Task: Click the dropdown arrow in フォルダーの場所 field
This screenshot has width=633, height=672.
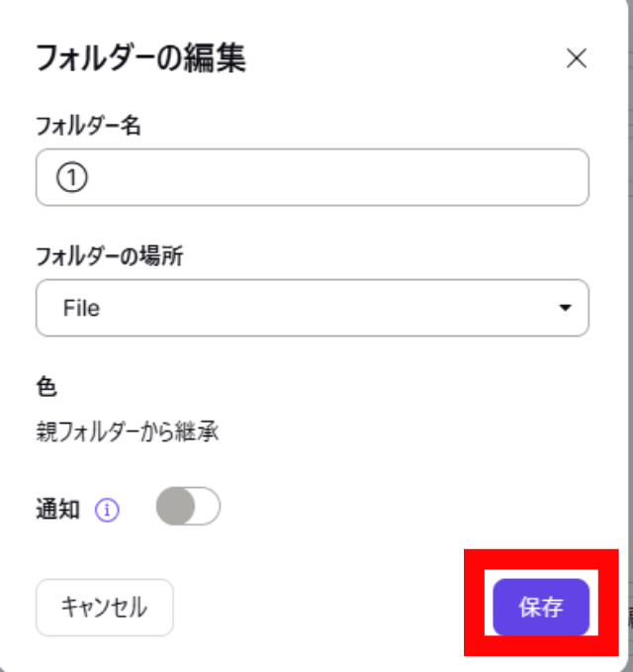Action: point(566,307)
